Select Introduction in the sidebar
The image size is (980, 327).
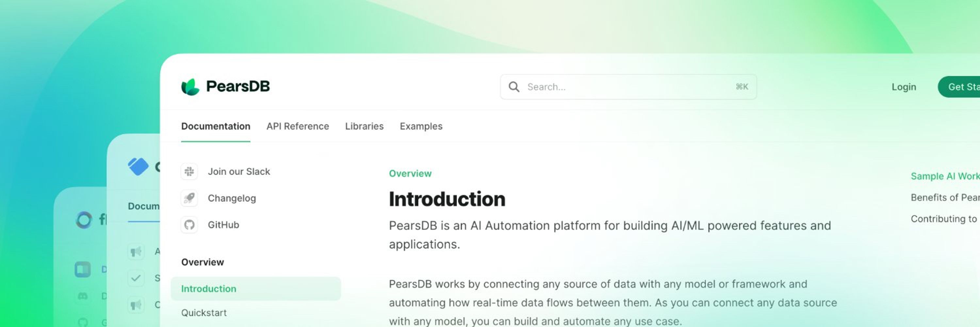coord(256,288)
